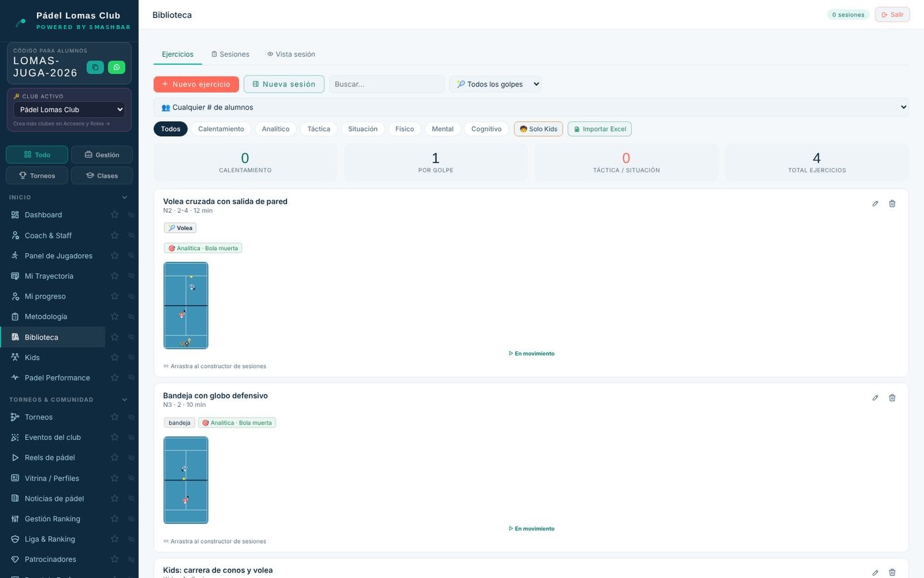Collapse the TORNEOS & COMUNIDAD section
This screenshot has height=578, width=924.
(125, 400)
